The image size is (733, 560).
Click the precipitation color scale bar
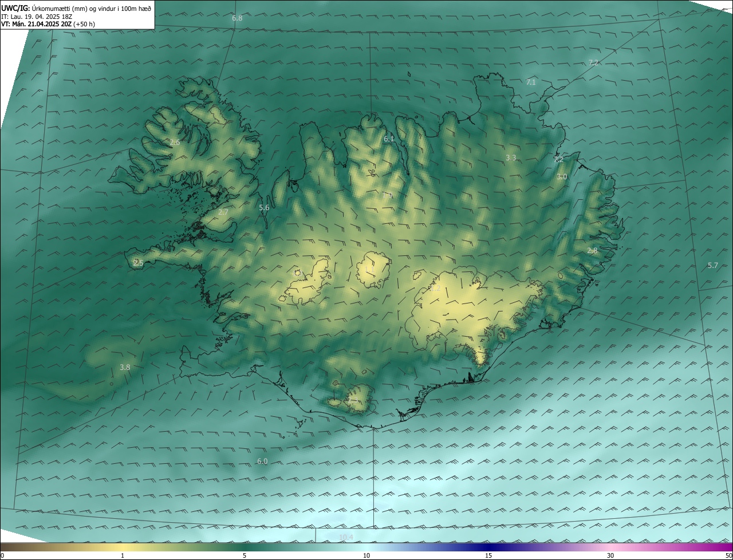366,548
